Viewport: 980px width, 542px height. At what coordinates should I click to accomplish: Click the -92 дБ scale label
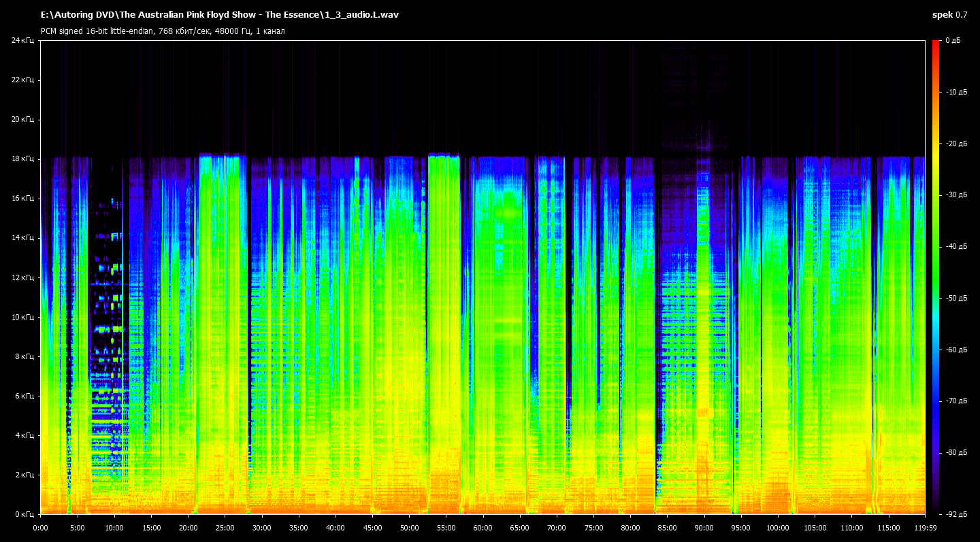(x=955, y=514)
